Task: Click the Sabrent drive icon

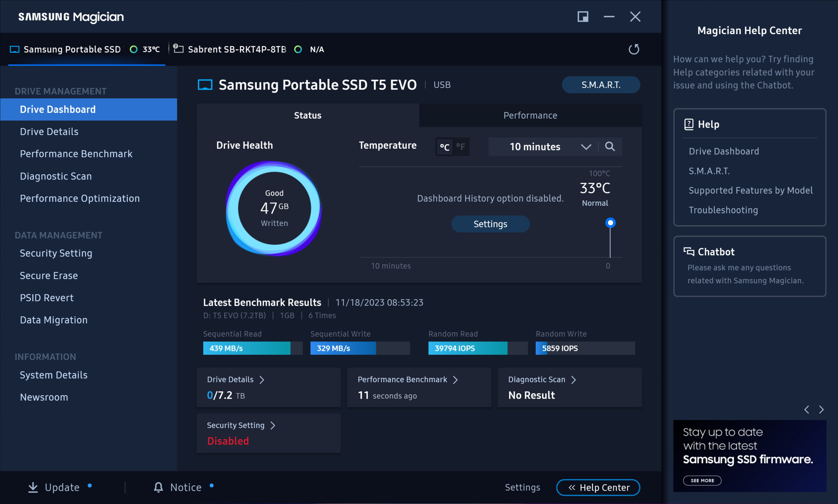Action: coord(178,48)
